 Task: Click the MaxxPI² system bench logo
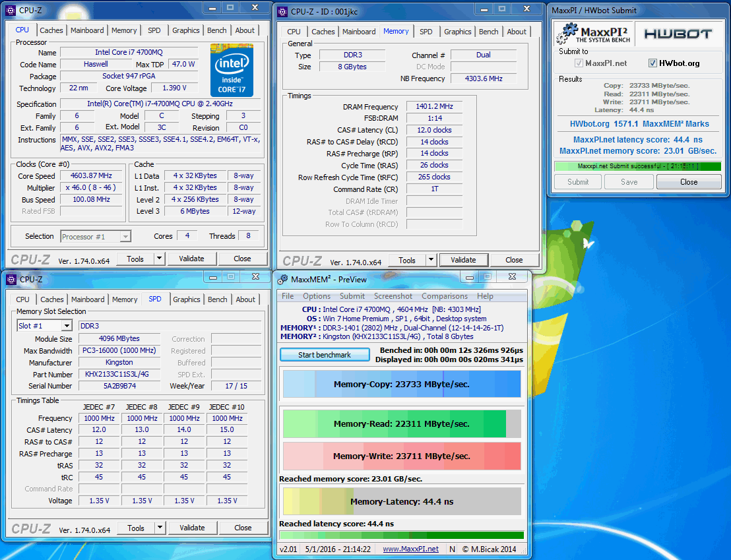coord(592,34)
